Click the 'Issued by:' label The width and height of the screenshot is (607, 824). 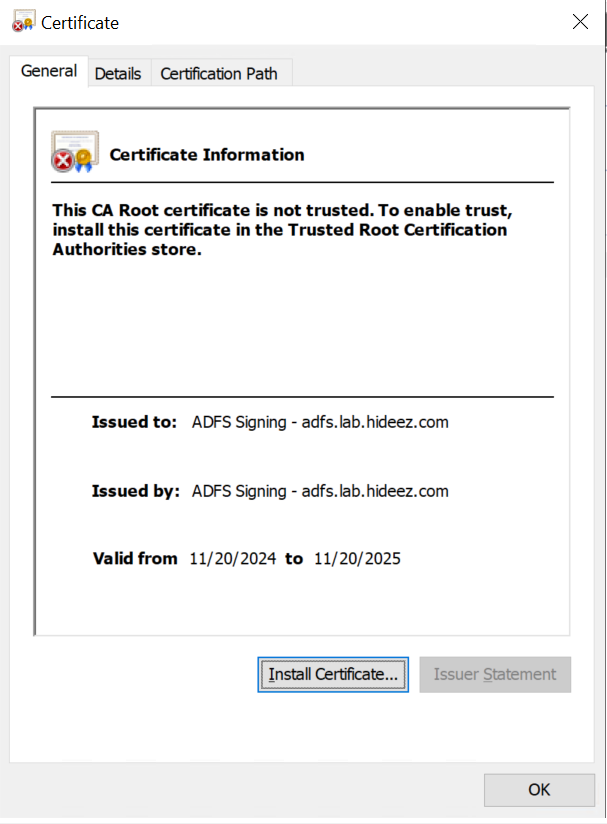pyautogui.click(x=135, y=491)
